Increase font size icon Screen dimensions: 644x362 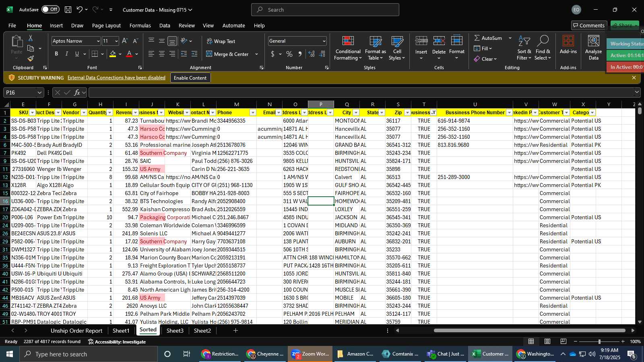tap(125, 41)
